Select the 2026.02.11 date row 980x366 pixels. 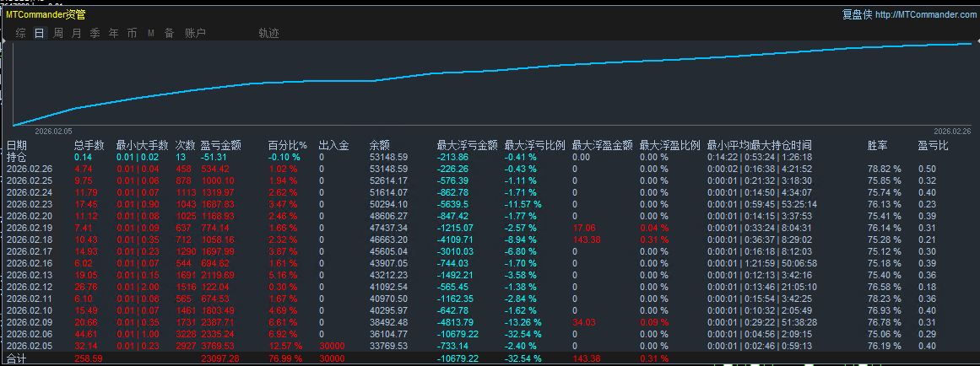[x=30, y=299]
